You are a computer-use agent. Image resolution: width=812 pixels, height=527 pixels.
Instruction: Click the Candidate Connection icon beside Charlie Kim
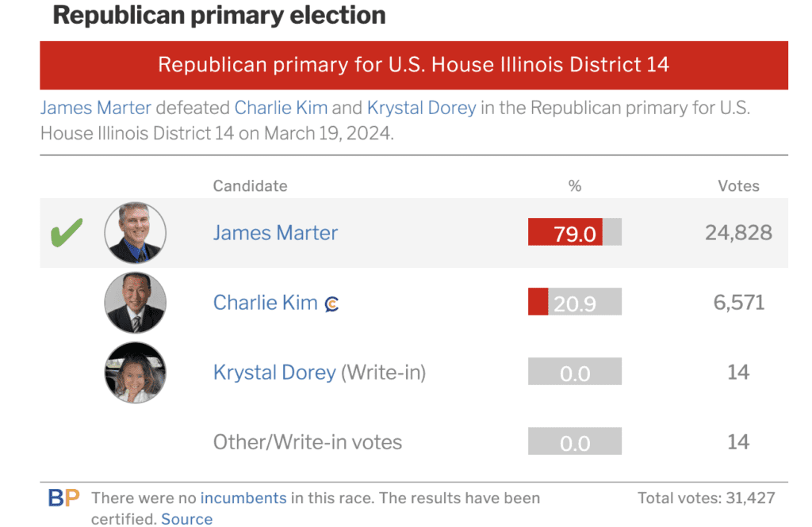pos(332,304)
